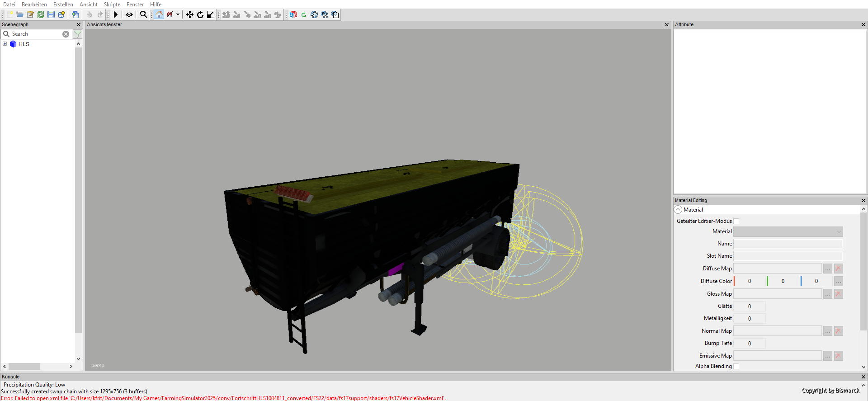The width and height of the screenshot is (868, 401).
Task: Toggle Geteilter Editier-Modus checkbox
Action: pos(736,221)
